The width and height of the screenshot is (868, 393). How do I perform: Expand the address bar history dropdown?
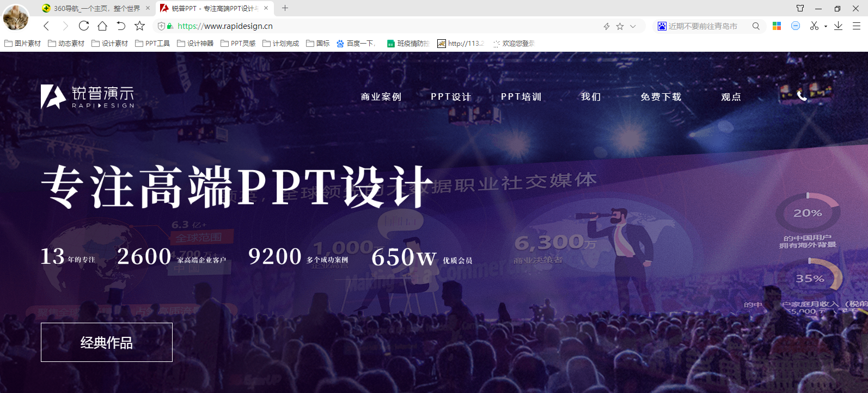coord(633,26)
